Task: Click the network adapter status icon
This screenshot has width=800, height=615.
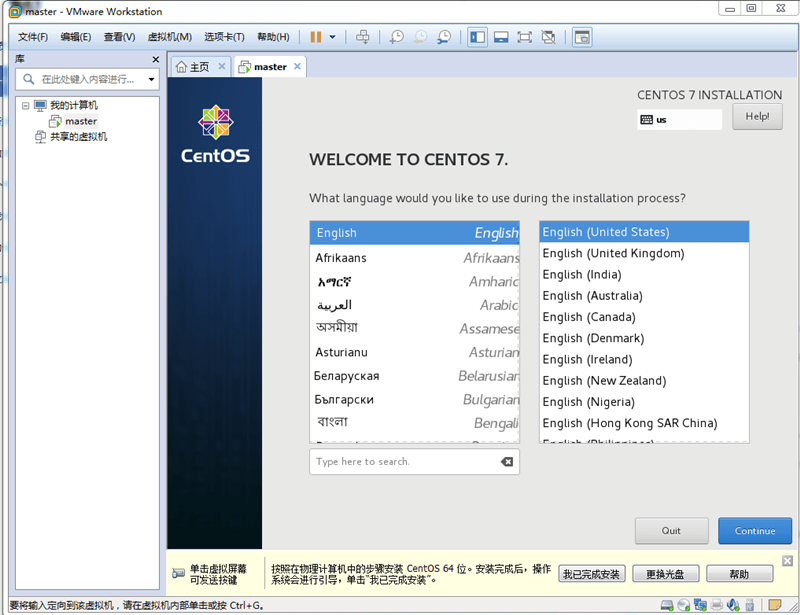Action: (x=700, y=605)
